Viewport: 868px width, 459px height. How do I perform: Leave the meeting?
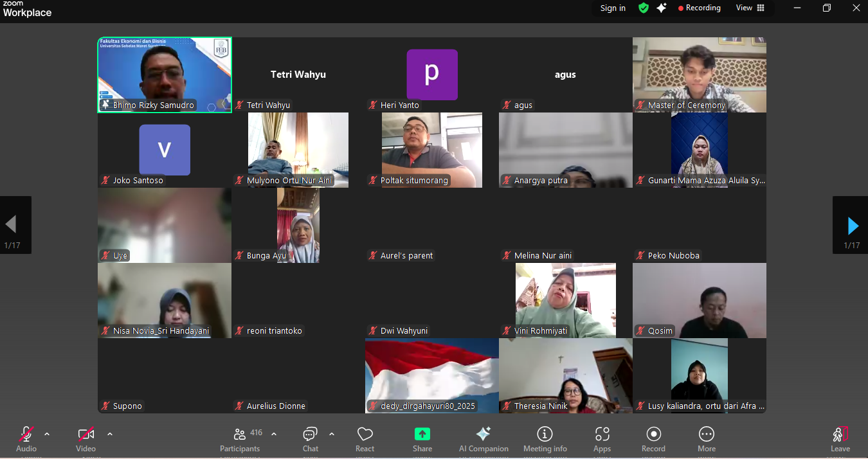(840, 439)
